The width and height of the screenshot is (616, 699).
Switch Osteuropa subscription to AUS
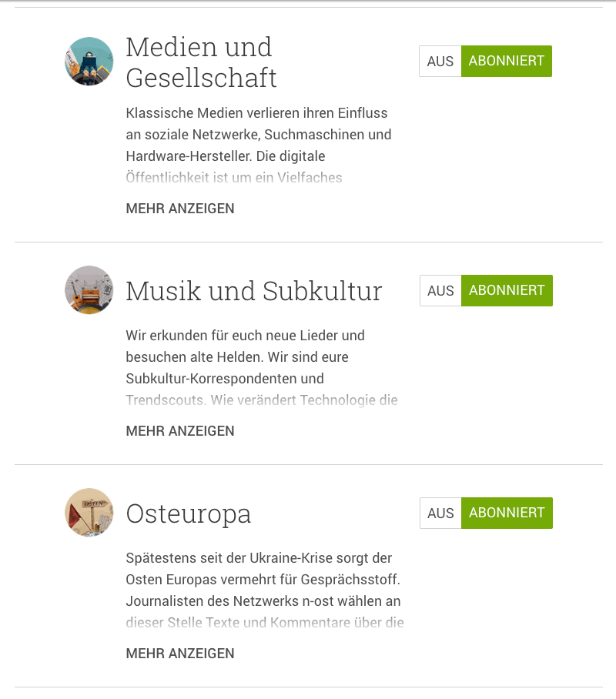tap(440, 513)
